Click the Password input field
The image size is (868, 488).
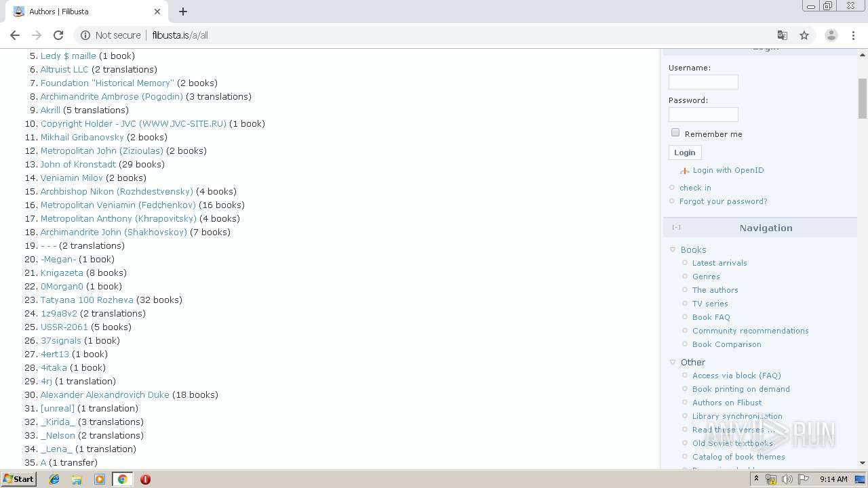click(x=703, y=115)
